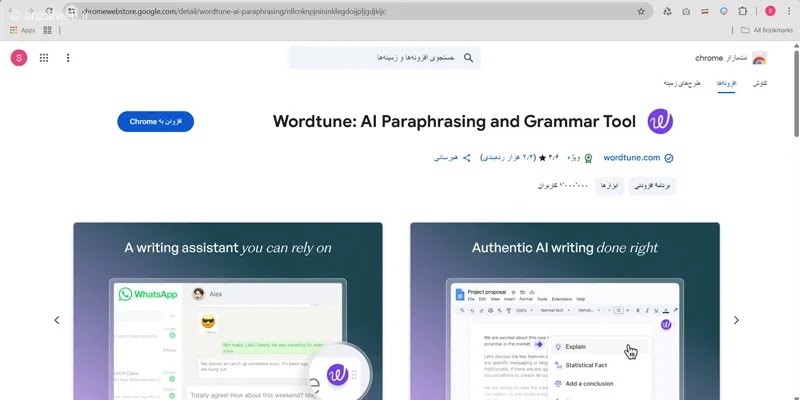
Task: Go to previous screenshot with left arrow
Action: [x=57, y=320]
